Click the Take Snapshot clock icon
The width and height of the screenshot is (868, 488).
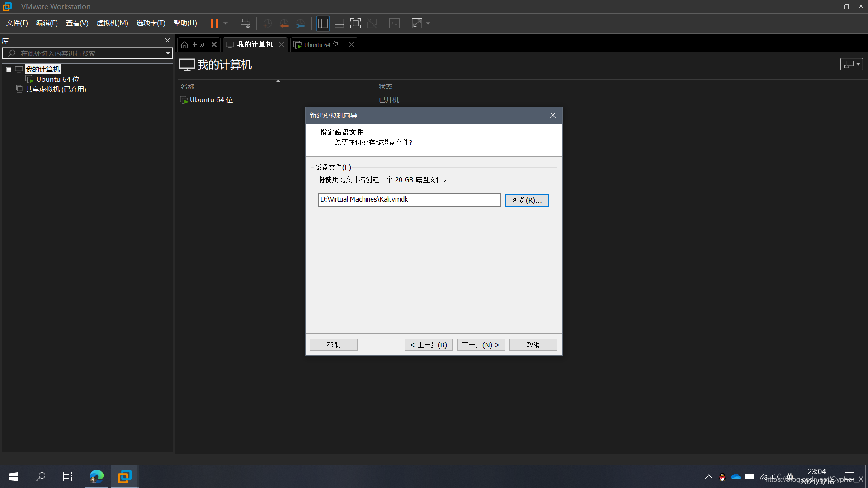268,23
